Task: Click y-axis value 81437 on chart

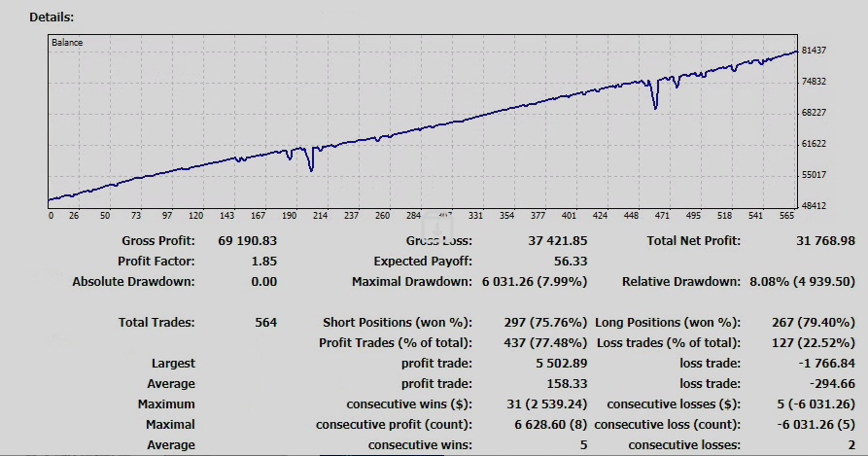Action: point(814,51)
